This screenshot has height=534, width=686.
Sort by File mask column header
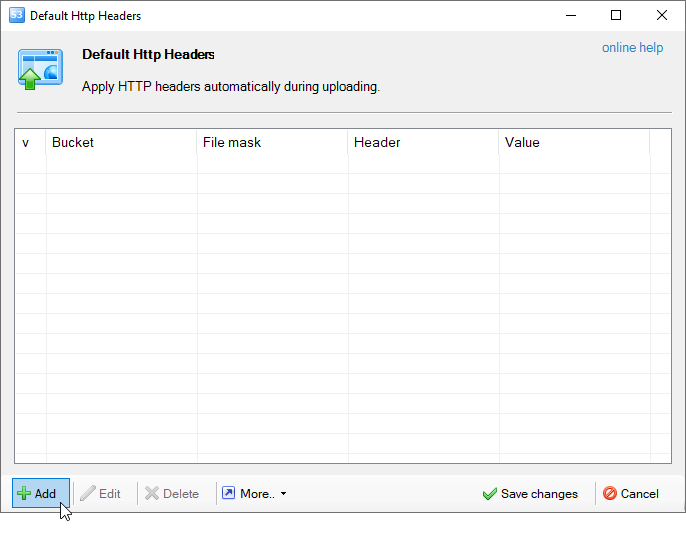pyautogui.click(x=272, y=142)
